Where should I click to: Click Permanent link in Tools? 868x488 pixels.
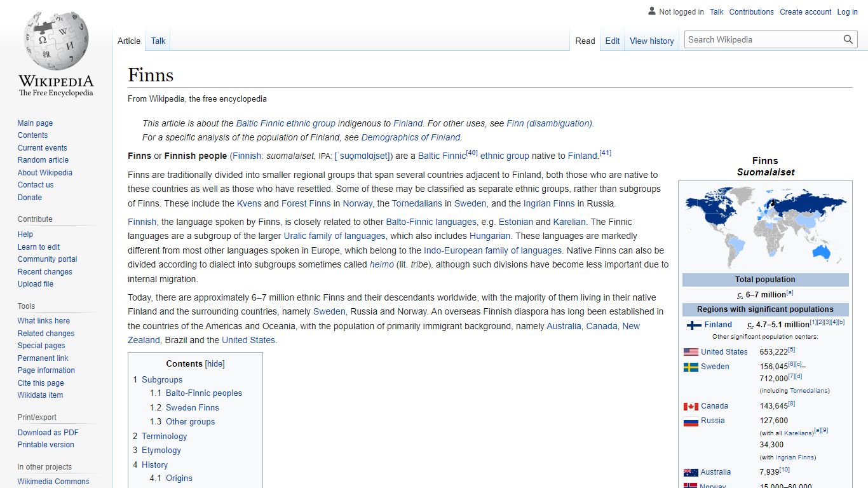tap(43, 358)
